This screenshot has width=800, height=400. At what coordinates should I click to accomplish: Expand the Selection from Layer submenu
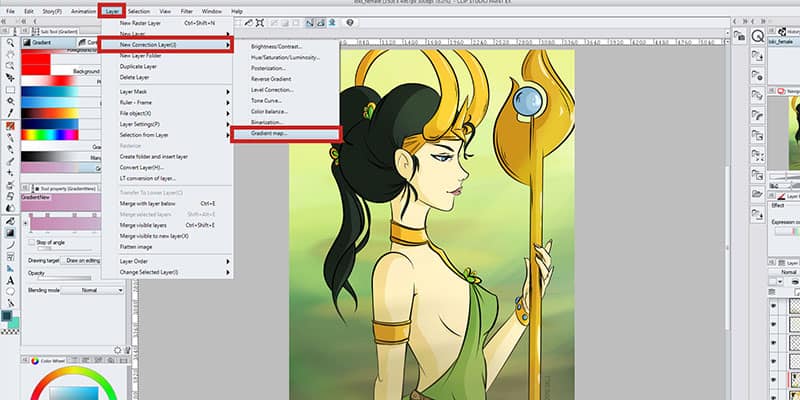click(x=167, y=135)
